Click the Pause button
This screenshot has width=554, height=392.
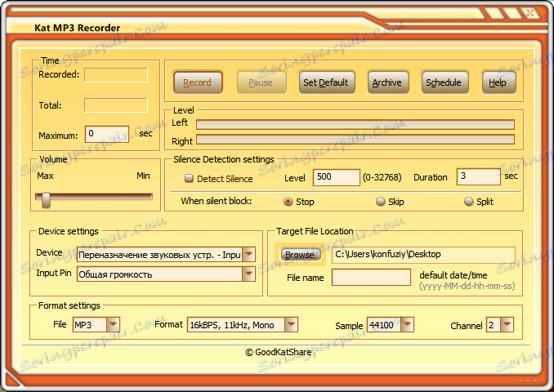[261, 82]
